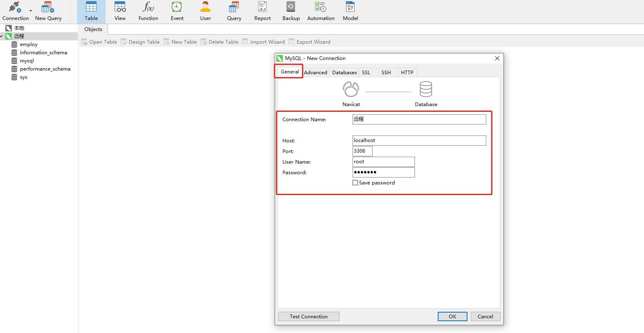Click the employ database cylinder icon

point(14,44)
